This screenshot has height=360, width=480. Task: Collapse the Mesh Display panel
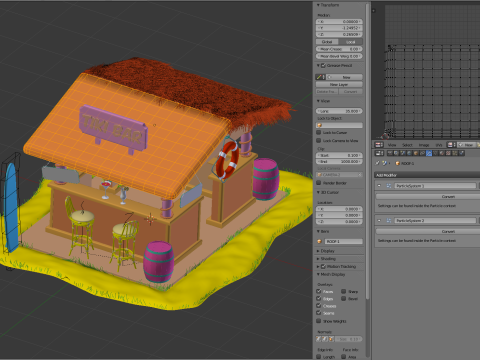pos(318,274)
